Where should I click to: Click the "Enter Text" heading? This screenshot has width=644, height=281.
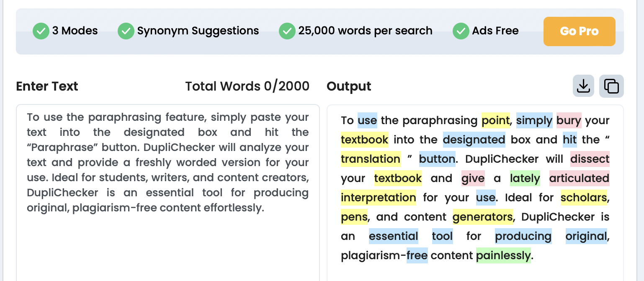point(47,86)
